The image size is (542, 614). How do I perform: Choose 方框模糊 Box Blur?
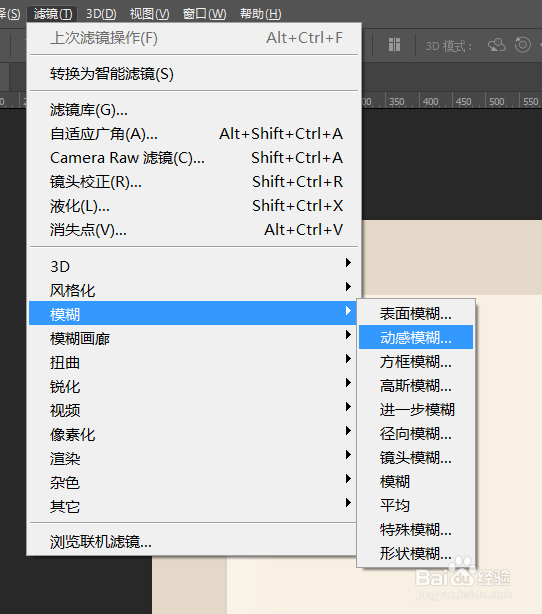pos(416,362)
